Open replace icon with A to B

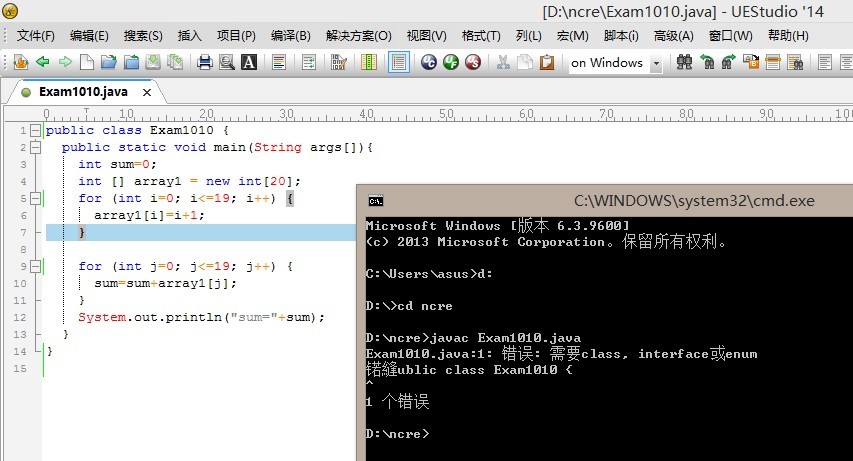(x=751, y=62)
